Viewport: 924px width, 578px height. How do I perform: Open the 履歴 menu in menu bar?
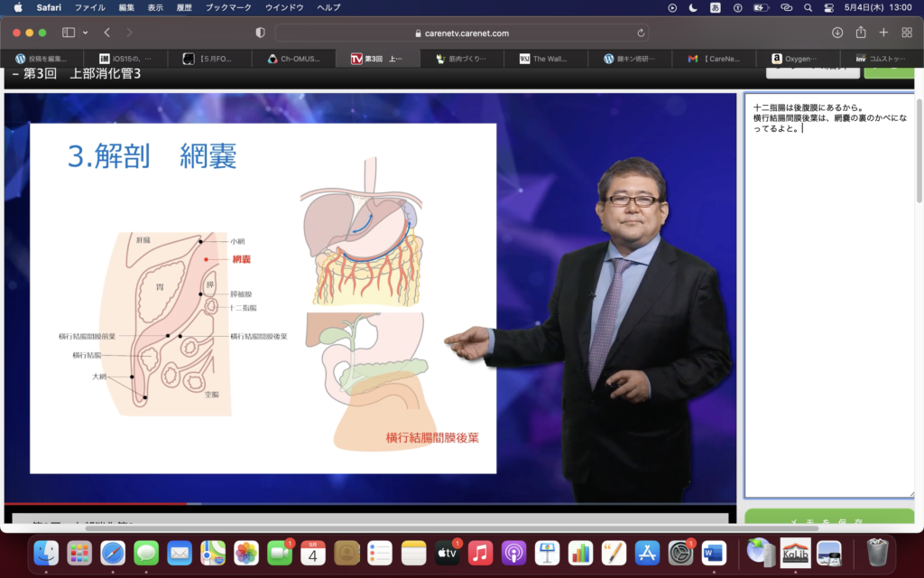pos(185,7)
